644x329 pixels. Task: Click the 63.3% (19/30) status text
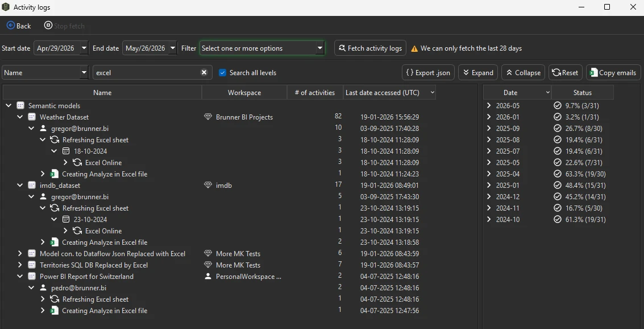pos(585,174)
